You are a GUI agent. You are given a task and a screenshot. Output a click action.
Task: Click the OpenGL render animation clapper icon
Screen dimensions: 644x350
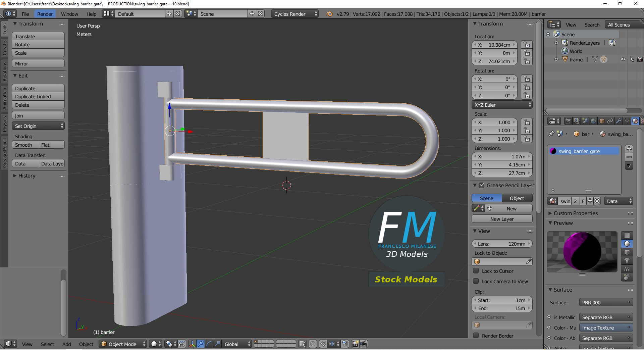pyautogui.click(x=364, y=344)
